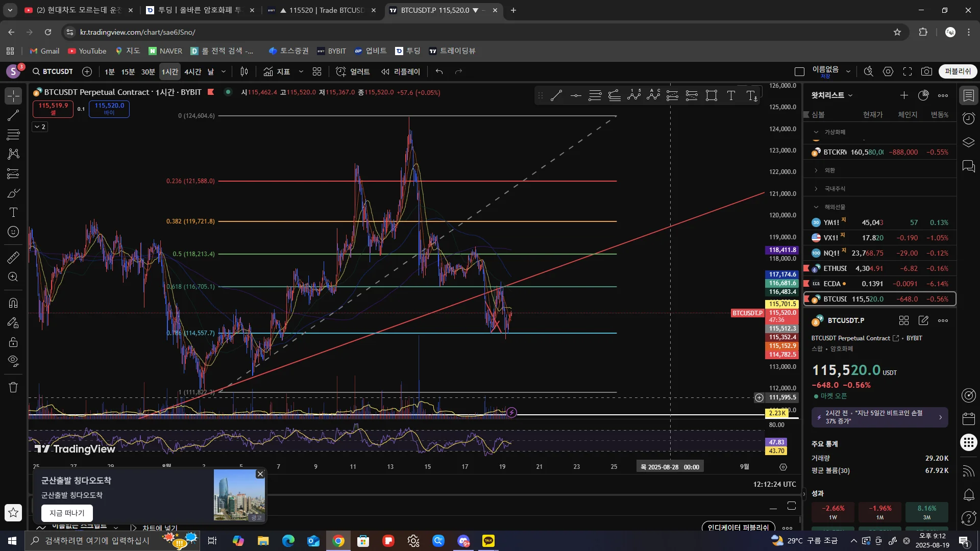Take chart snapshot with camera icon
This screenshot has height=551, width=980.
coord(926,71)
